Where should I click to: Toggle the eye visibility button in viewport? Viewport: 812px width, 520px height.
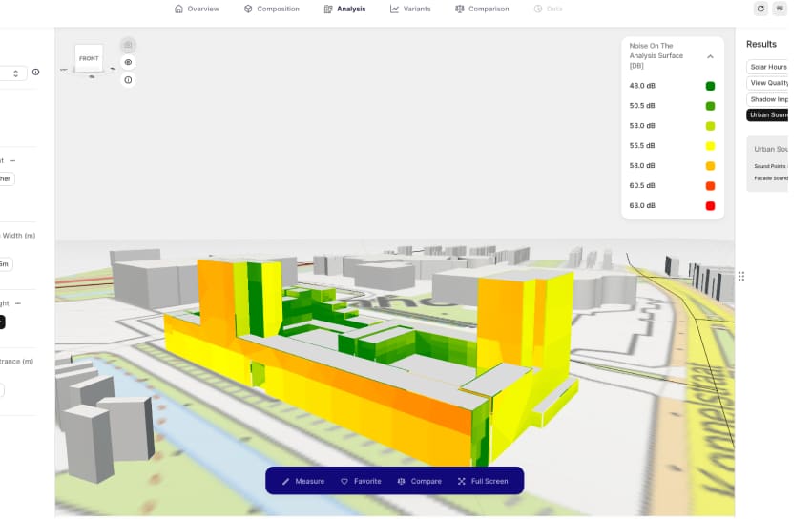pyautogui.click(x=128, y=62)
